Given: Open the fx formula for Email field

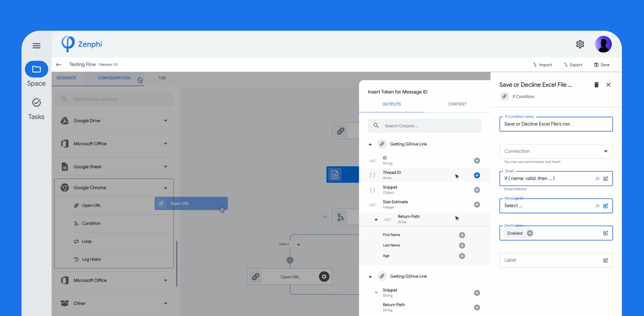Looking at the screenshot, I should 597,178.
